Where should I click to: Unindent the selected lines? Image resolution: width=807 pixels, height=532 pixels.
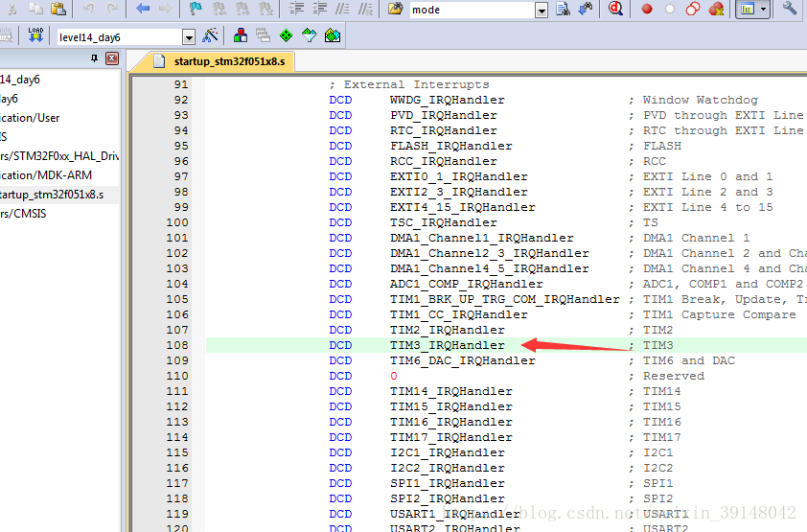click(319, 9)
